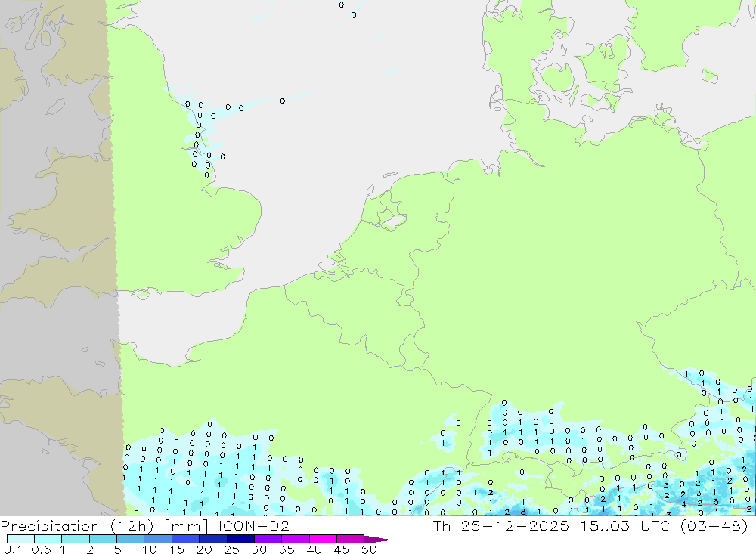Screen dimensions: 756x554
Task: Select the ICON-D2 model label
Action: (254, 525)
